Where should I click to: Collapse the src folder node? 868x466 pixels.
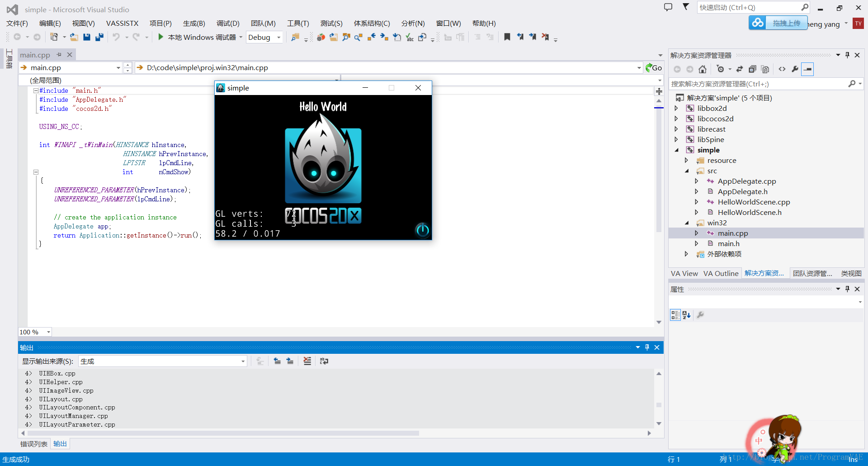(687, 171)
